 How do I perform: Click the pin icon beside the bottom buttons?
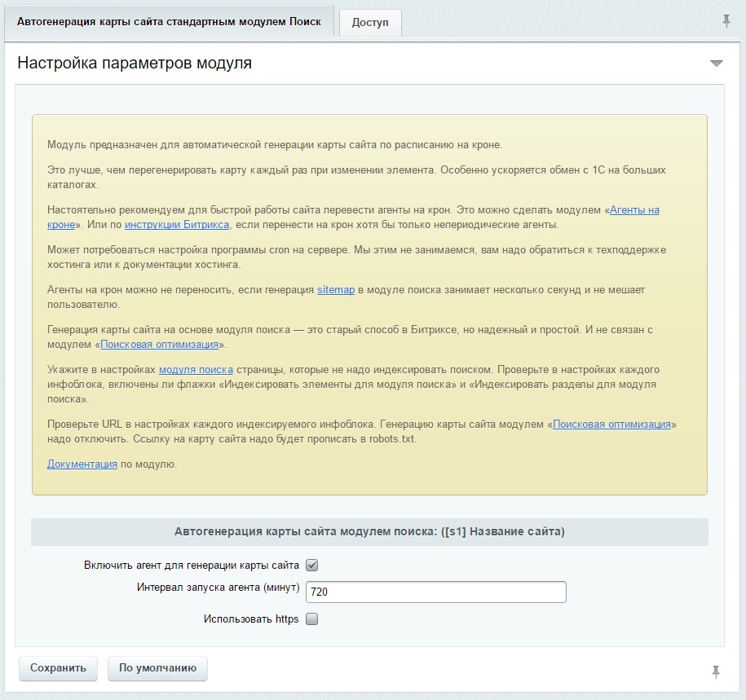[x=716, y=671]
